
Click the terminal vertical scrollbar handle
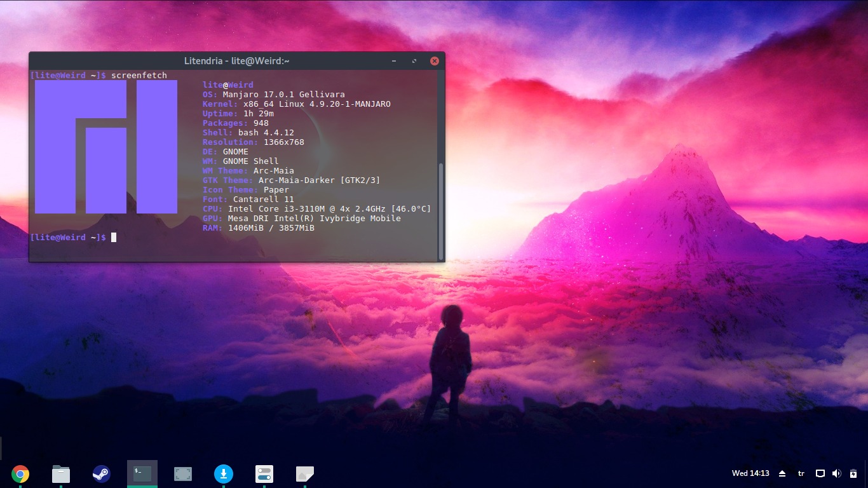pos(441,211)
